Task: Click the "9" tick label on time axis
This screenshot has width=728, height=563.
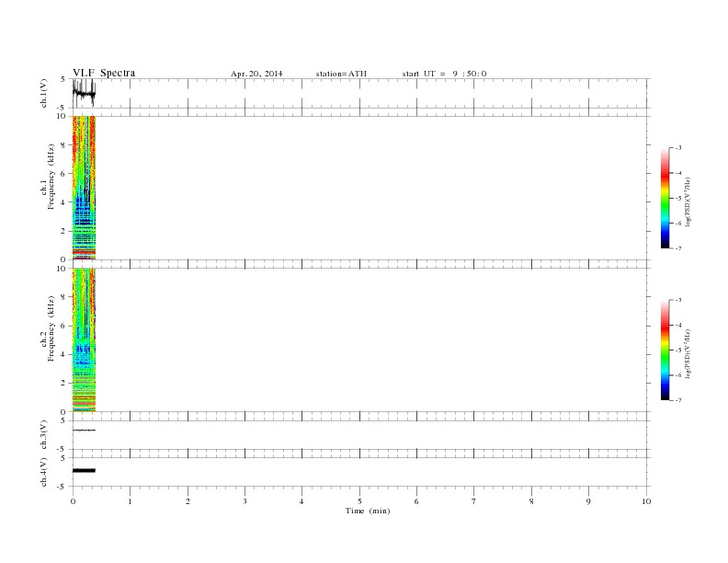Action: click(x=588, y=501)
